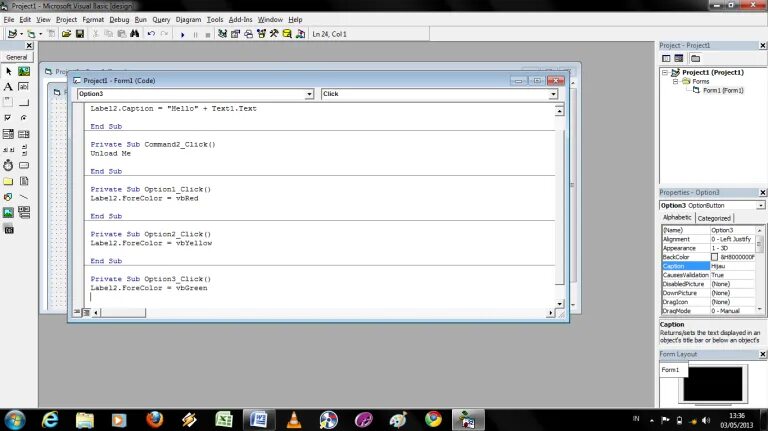Viewport: 768px width, 431px height.
Task: Select the CommandButton control in the toolbox
Action: (x=24, y=102)
